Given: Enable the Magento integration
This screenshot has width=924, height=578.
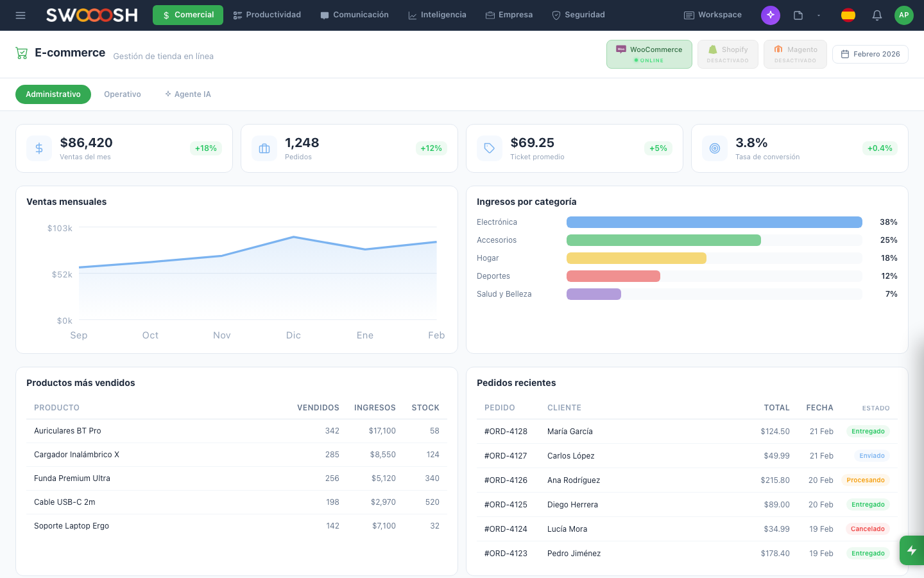Looking at the screenshot, I should pos(794,54).
